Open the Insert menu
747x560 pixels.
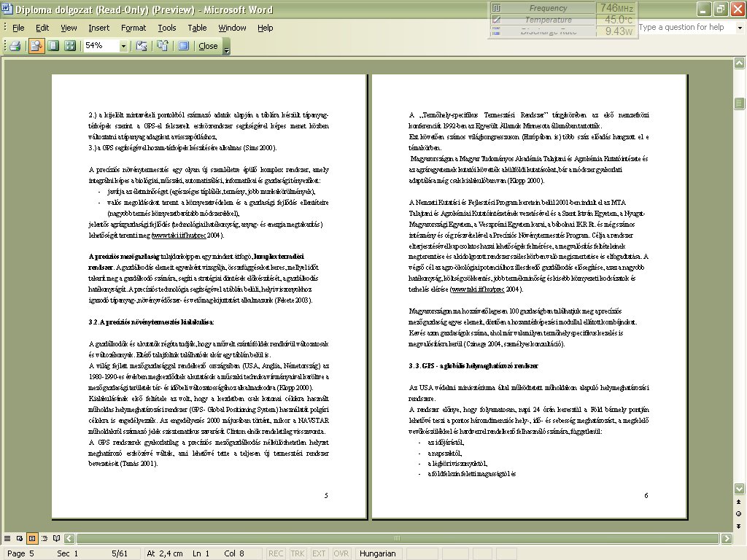point(98,28)
